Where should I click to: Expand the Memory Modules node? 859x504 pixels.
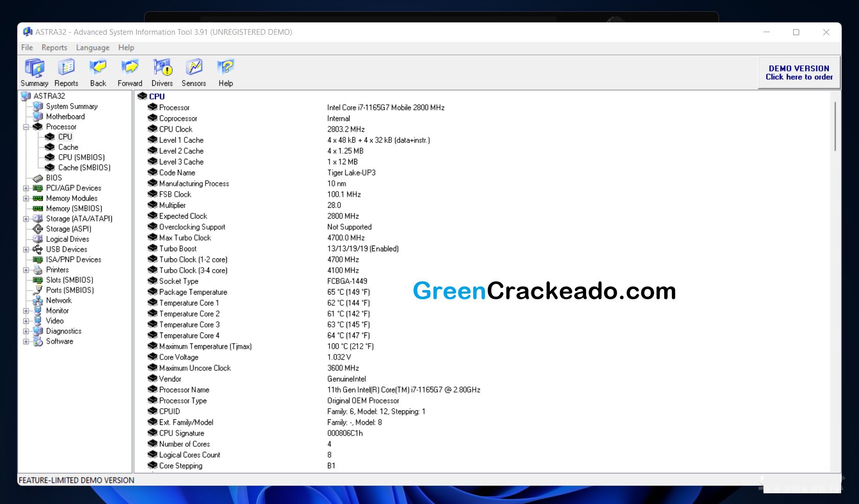pos(26,198)
